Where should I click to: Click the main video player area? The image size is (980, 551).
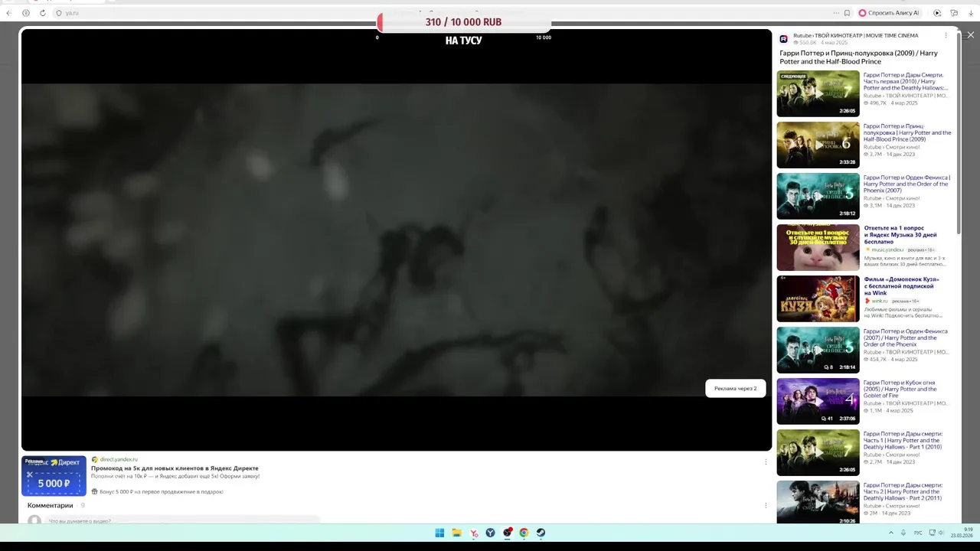point(397,240)
